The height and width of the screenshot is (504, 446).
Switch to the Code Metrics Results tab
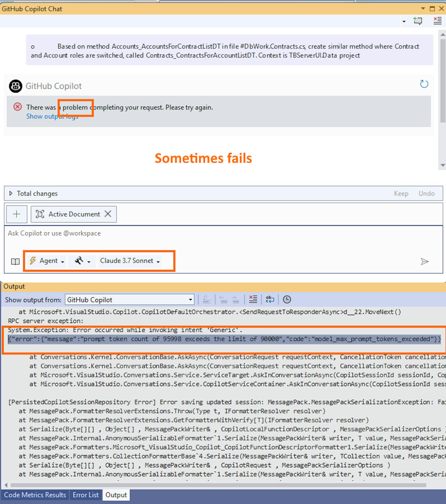coord(35,495)
